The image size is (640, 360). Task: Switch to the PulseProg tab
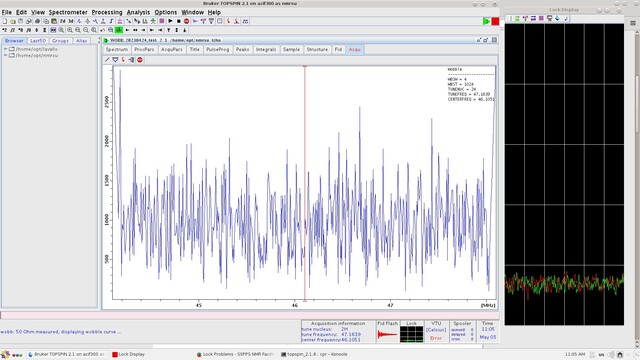click(x=218, y=49)
